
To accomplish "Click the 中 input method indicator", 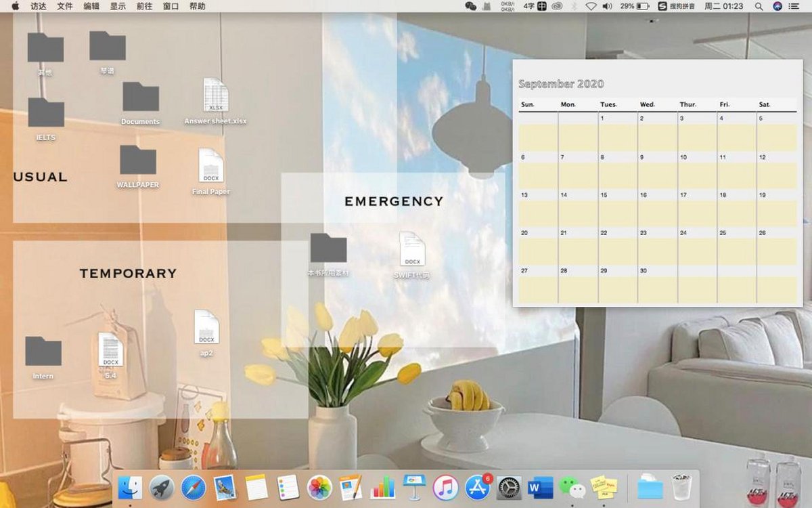I will coord(542,6).
